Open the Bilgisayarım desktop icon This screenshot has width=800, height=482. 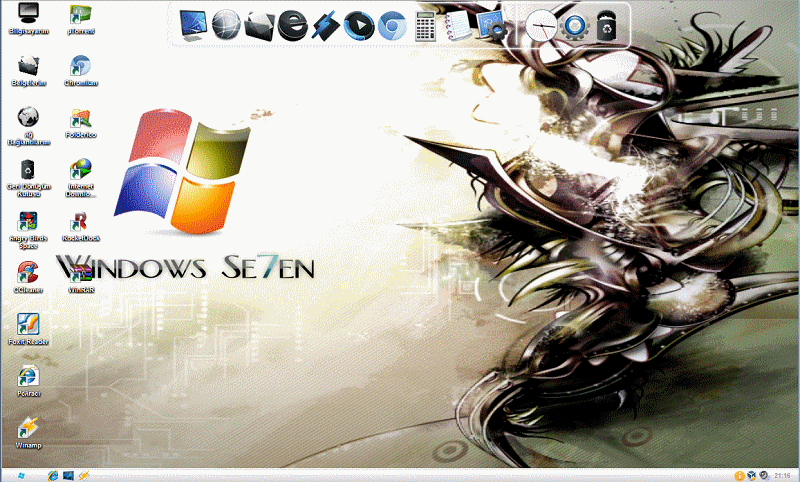coord(29,18)
